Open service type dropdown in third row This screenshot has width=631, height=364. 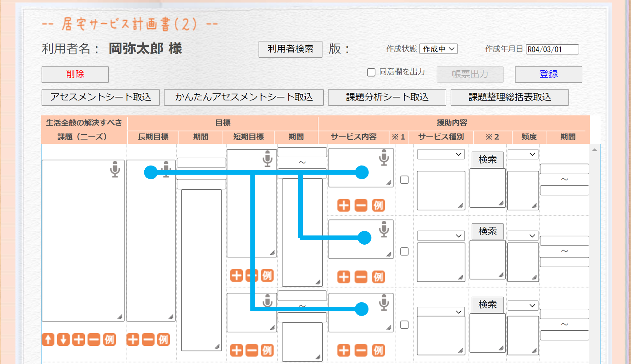441,312
